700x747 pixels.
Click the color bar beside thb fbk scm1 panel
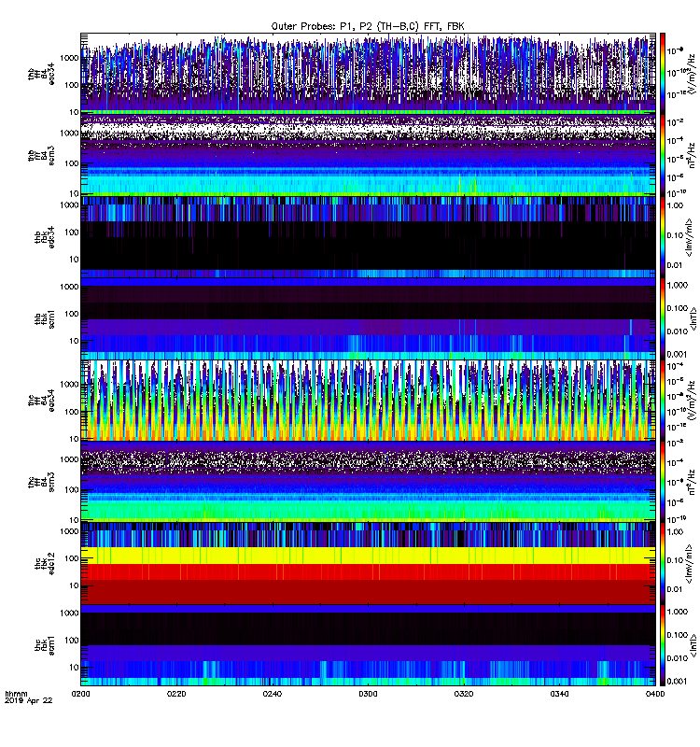coord(662,318)
